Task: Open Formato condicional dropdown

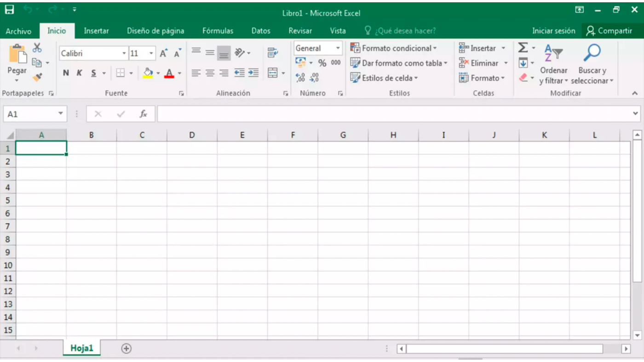Action: [393, 48]
